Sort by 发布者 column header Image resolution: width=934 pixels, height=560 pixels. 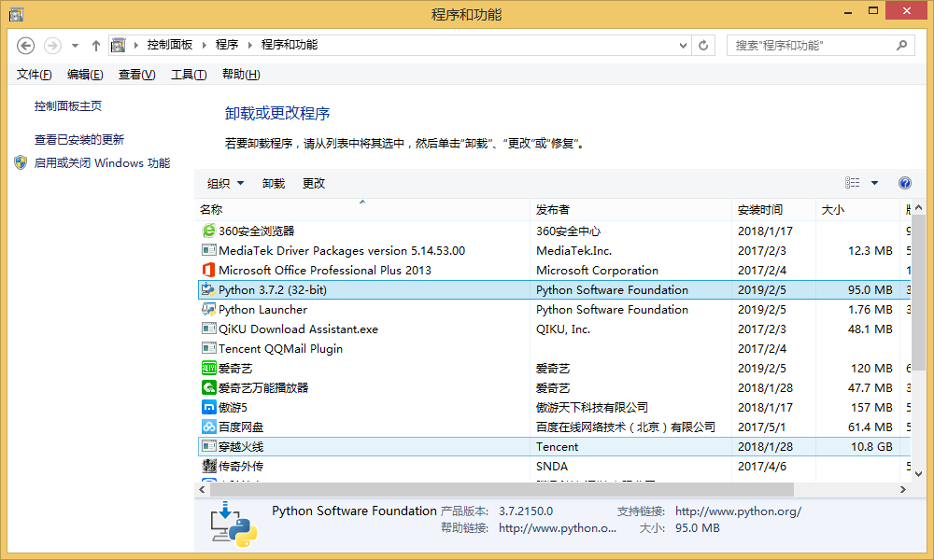point(630,209)
